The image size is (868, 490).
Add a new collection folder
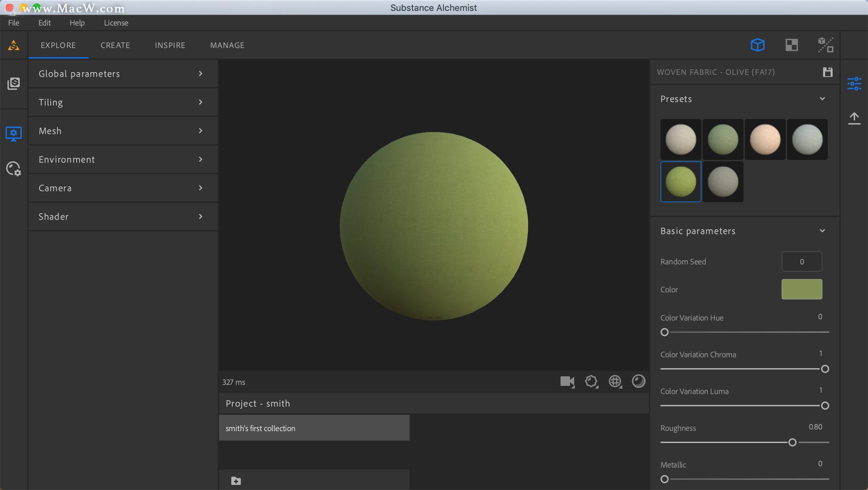pos(236,481)
